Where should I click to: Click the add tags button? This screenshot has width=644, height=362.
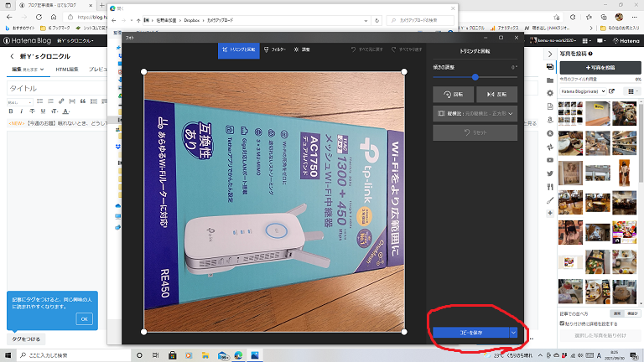tap(26, 339)
